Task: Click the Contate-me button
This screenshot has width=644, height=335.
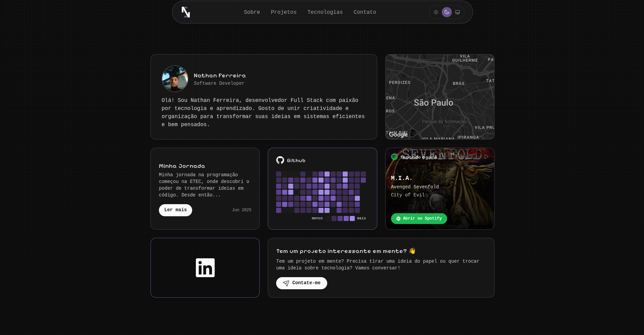Action: coord(301,283)
